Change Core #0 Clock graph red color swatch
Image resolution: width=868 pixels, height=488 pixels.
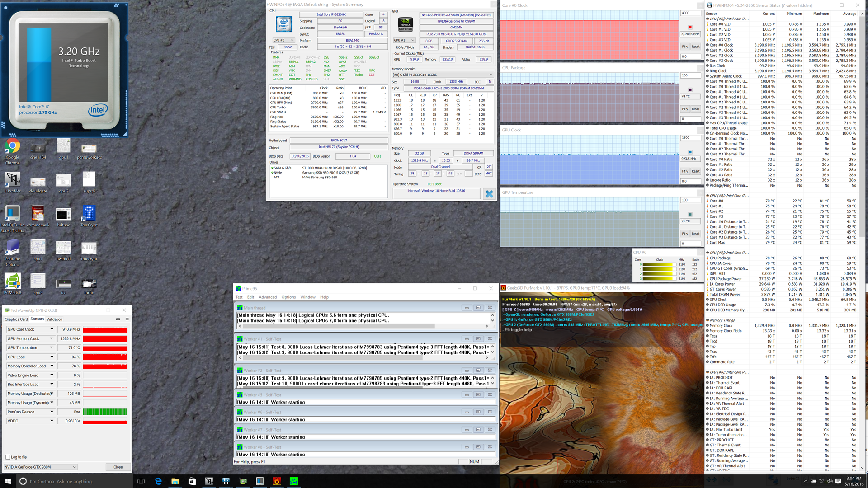(x=690, y=28)
